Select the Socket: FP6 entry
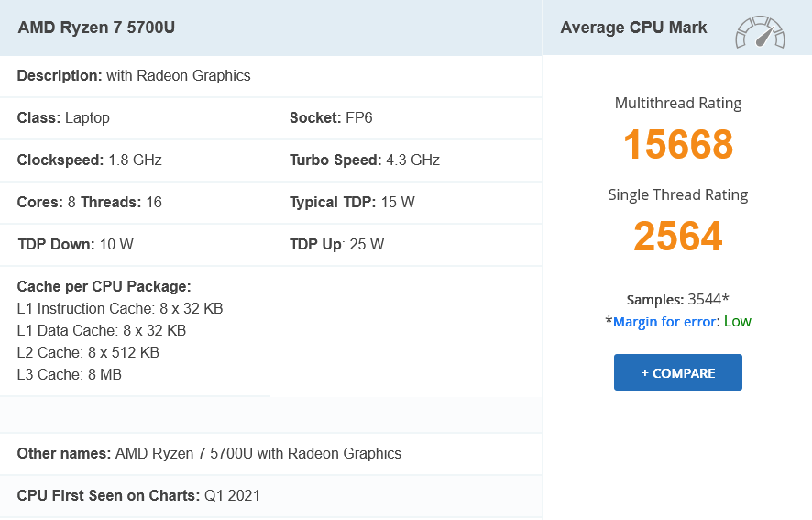Viewport: 812px width, 520px height. click(331, 117)
